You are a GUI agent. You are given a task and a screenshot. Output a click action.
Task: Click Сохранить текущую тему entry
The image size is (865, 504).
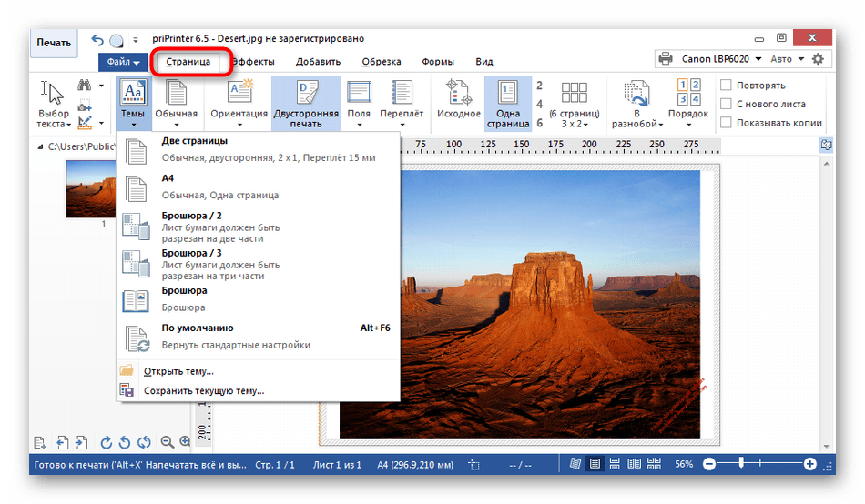pyautogui.click(x=204, y=391)
